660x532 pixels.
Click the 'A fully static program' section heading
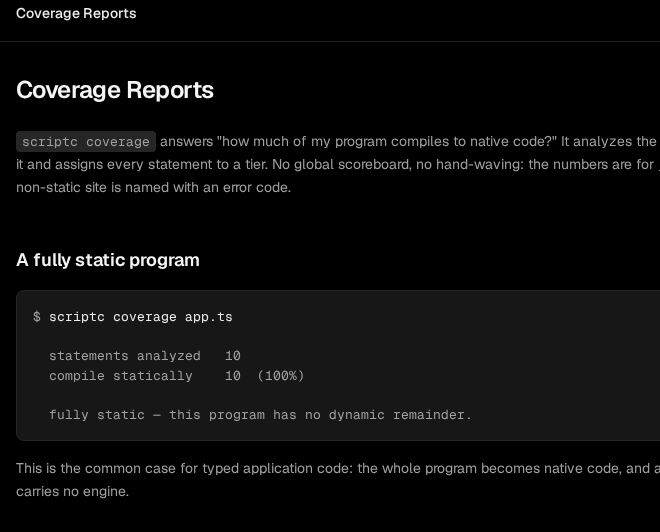[108, 260]
